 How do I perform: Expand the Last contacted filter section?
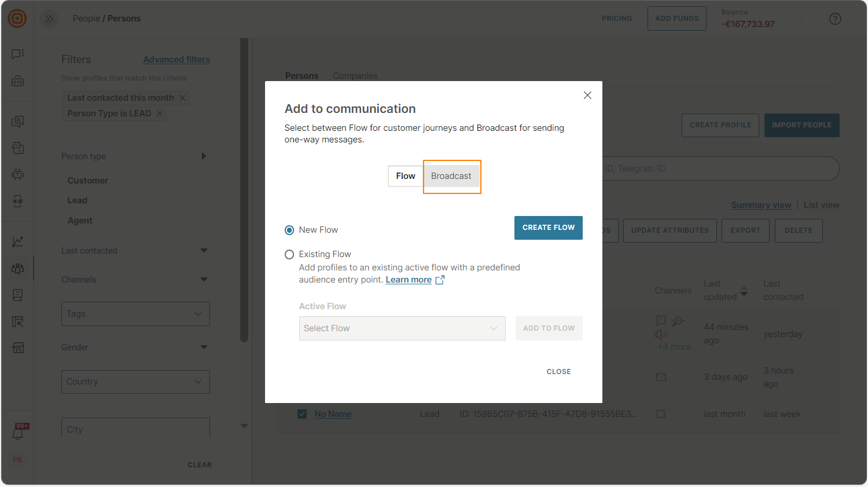(x=204, y=251)
